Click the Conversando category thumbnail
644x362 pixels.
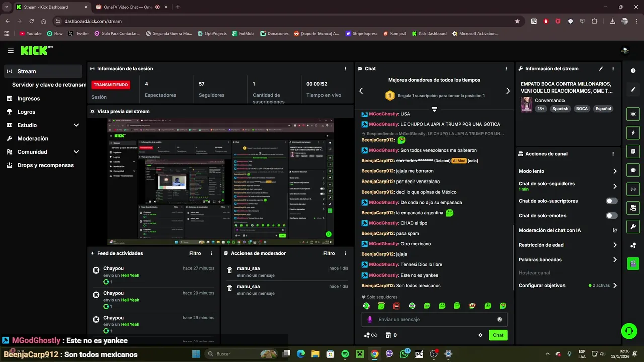coord(526,105)
